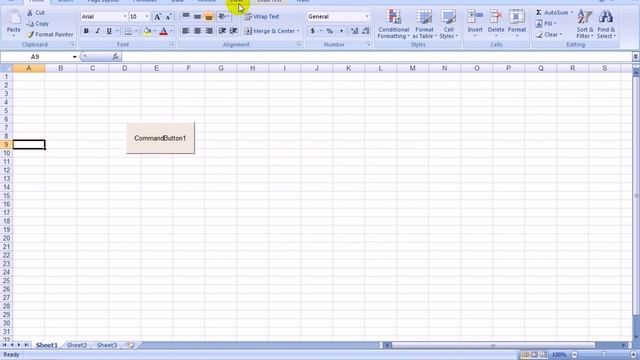This screenshot has width=640, height=360.
Task: Decrease font size with the small A icon
Action: [x=169, y=17]
